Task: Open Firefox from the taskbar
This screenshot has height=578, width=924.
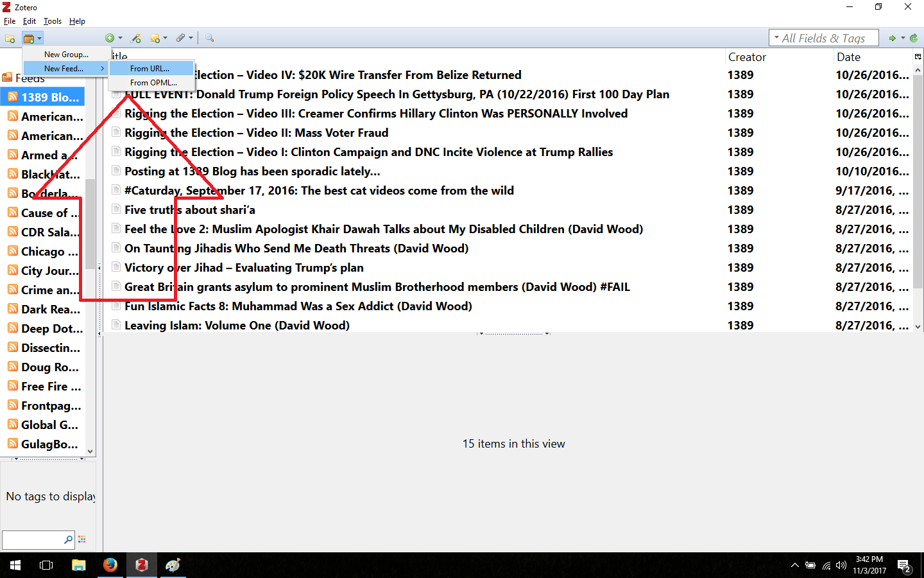Action: pos(110,565)
